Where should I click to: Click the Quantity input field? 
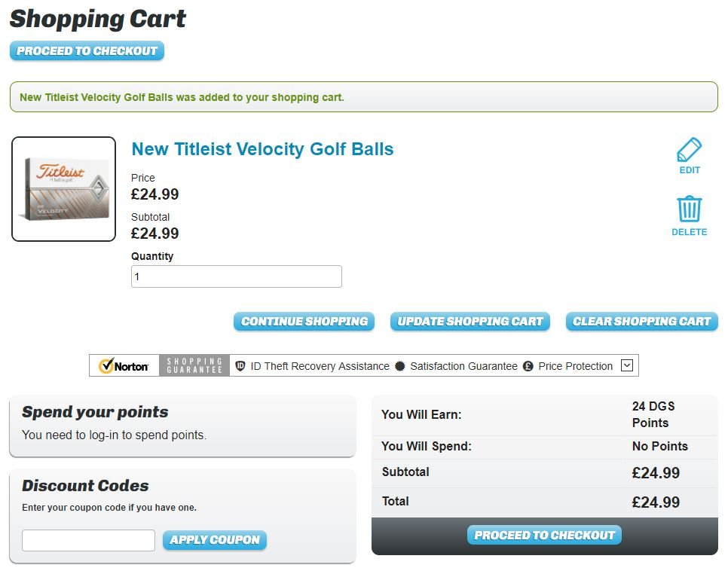236,276
